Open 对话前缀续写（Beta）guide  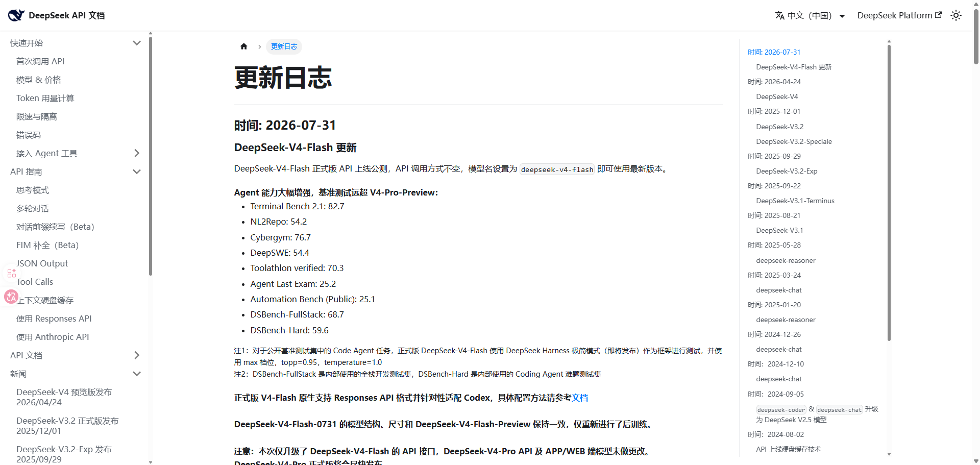tap(55, 227)
